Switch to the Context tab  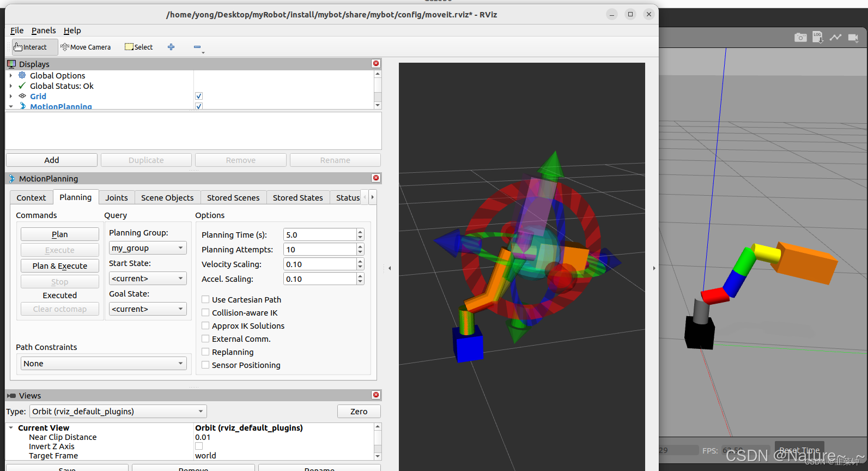tap(31, 197)
